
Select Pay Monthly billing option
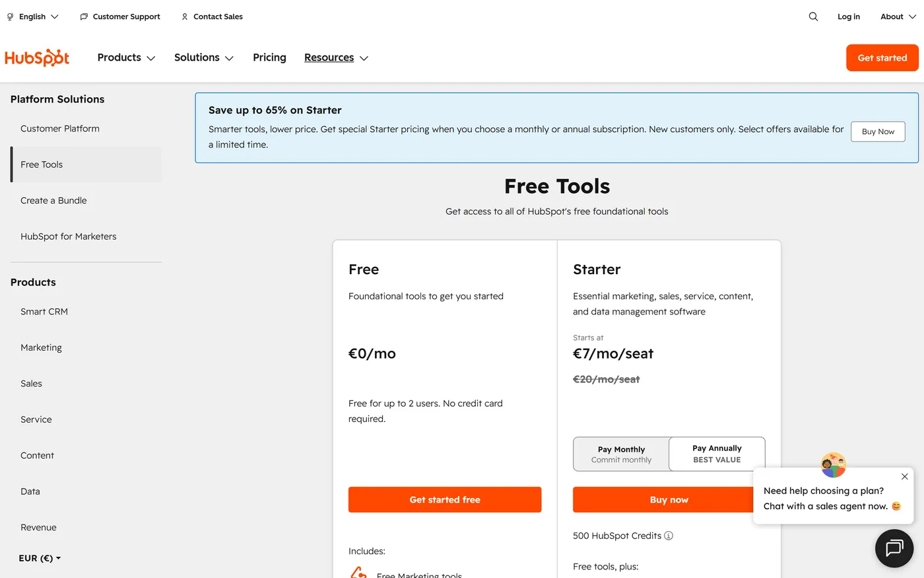click(x=621, y=454)
